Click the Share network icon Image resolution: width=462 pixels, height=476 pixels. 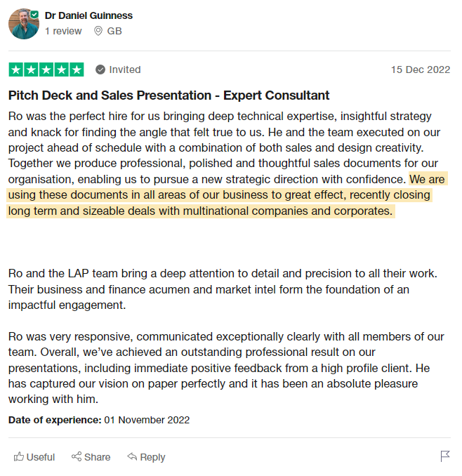point(77,457)
